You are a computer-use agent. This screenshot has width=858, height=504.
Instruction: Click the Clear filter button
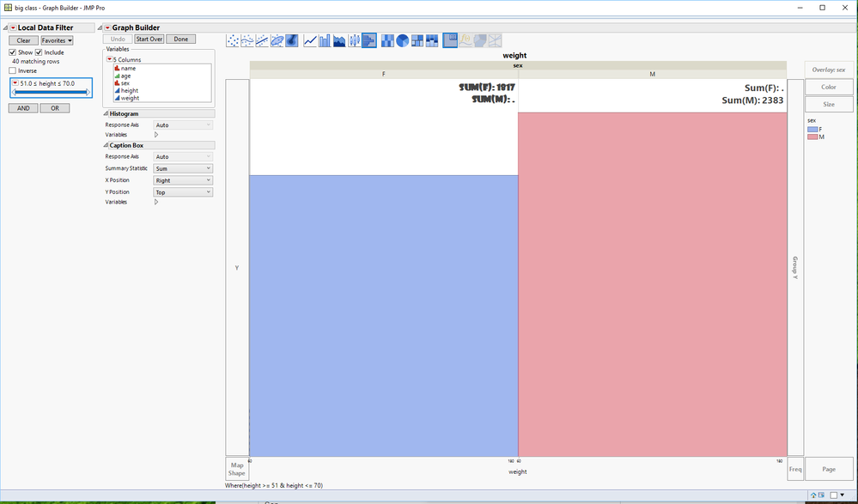(23, 40)
